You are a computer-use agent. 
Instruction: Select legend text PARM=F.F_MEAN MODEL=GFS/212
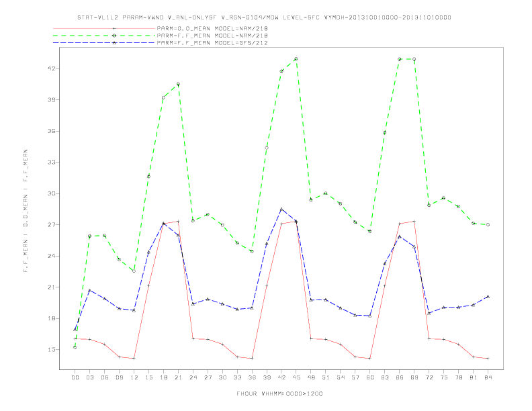click(212, 43)
